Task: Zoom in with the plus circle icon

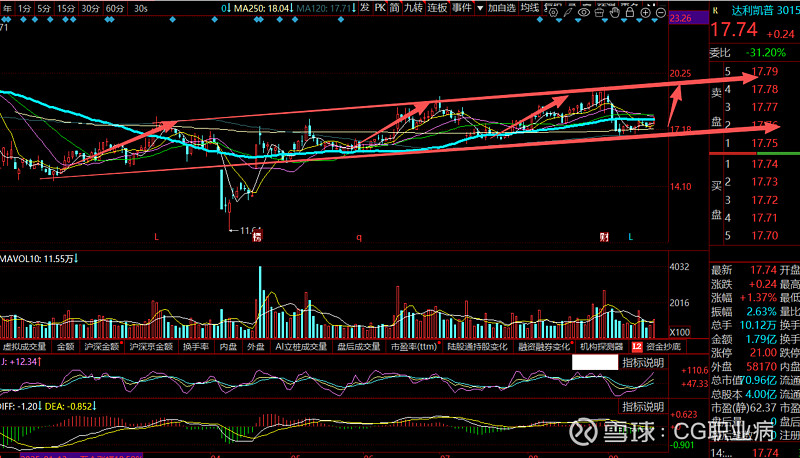Action: [645, 12]
